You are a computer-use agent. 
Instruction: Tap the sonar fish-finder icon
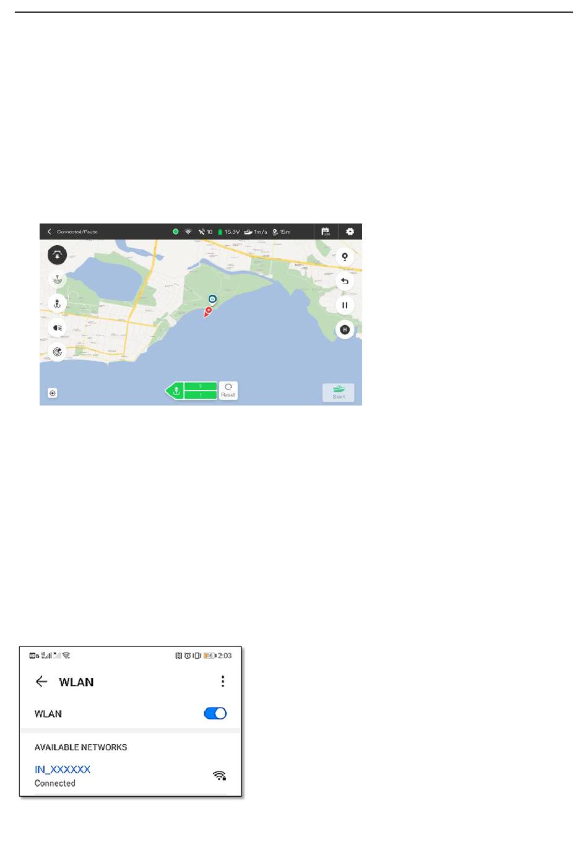pos(58,280)
